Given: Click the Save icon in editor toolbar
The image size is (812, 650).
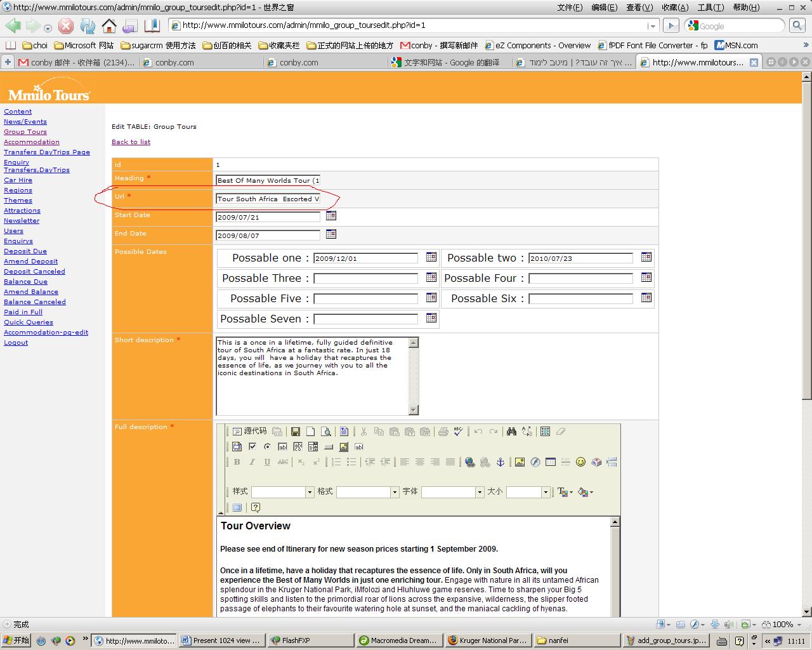Looking at the screenshot, I should pos(295,432).
